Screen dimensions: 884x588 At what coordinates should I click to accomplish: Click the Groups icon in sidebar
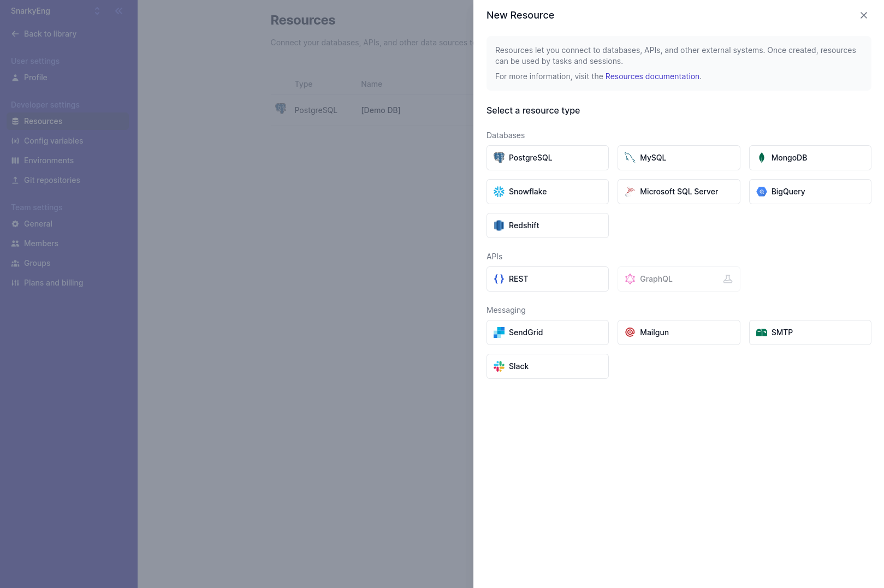pos(15,263)
